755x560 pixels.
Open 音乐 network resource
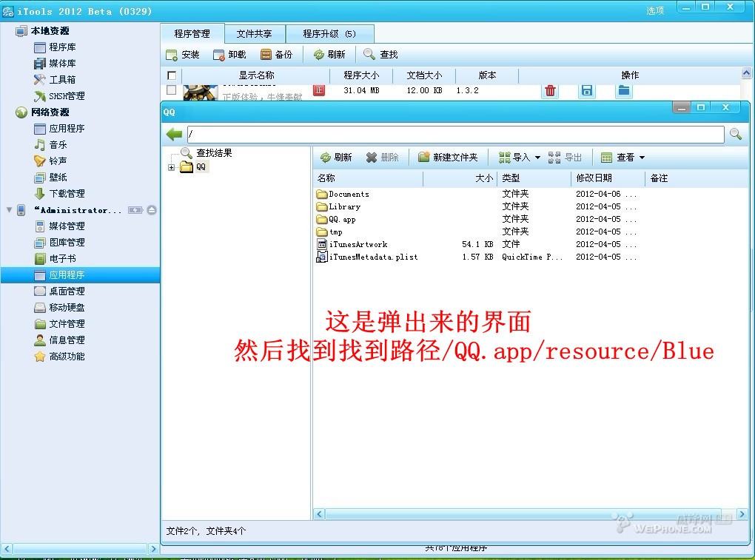point(50,145)
